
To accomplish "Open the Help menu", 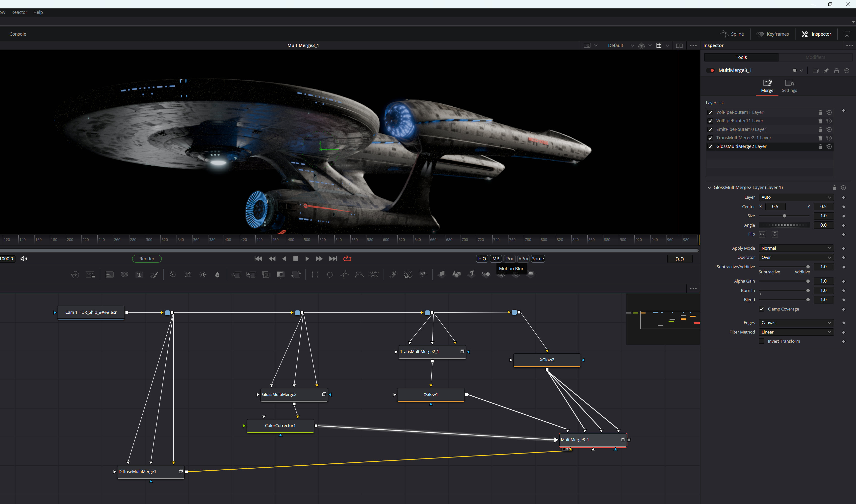I will coord(38,12).
